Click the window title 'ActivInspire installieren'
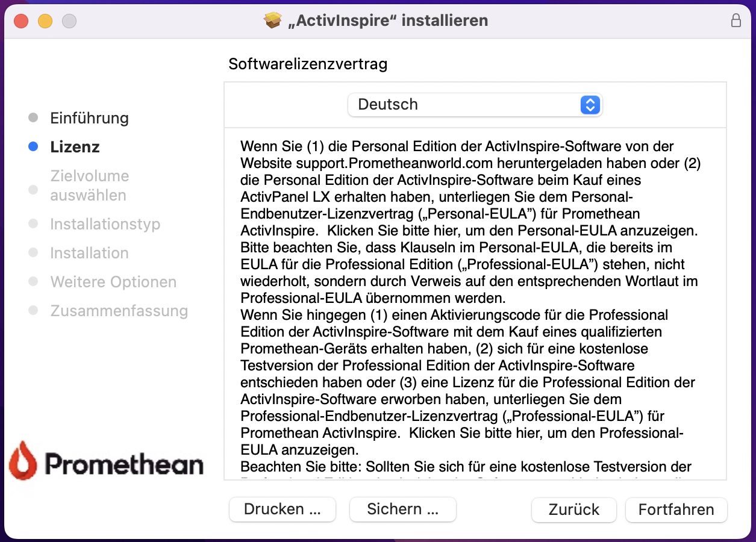Viewport: 756px width, 542px height. pyautogui.click(x=388, y=20)
